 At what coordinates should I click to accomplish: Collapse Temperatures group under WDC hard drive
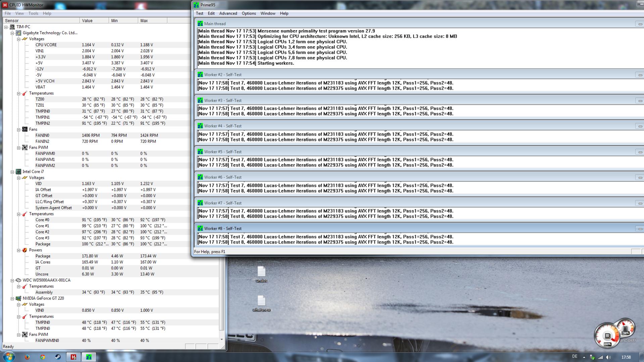(x=19, y=287)
